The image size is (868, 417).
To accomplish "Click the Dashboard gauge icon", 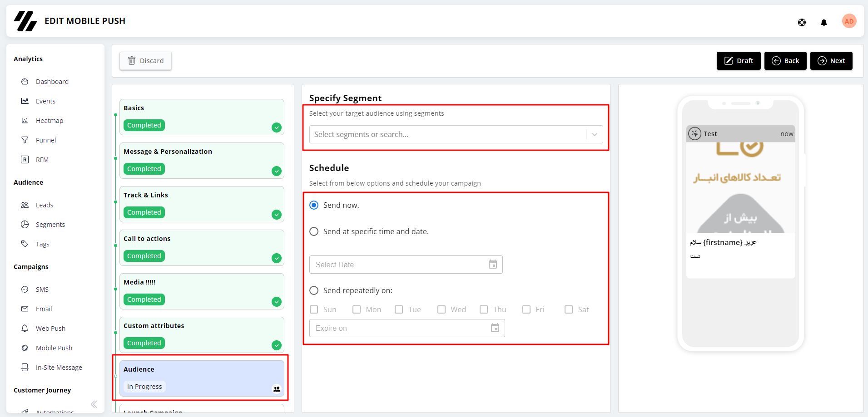I will (25, 82).
